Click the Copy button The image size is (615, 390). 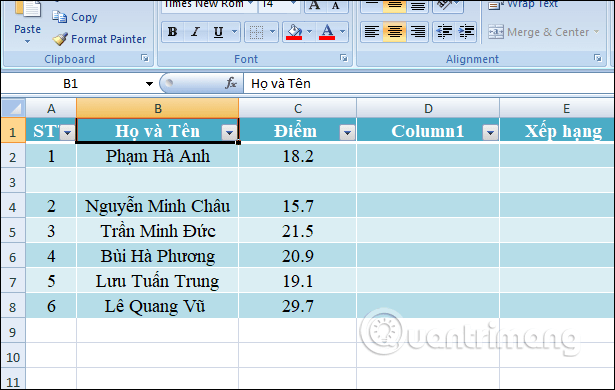[75, 17]
